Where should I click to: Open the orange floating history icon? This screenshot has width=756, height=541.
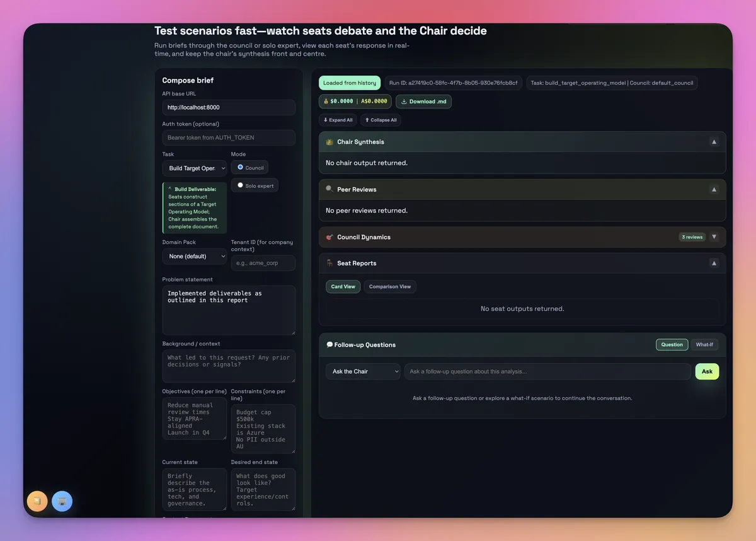37,501
